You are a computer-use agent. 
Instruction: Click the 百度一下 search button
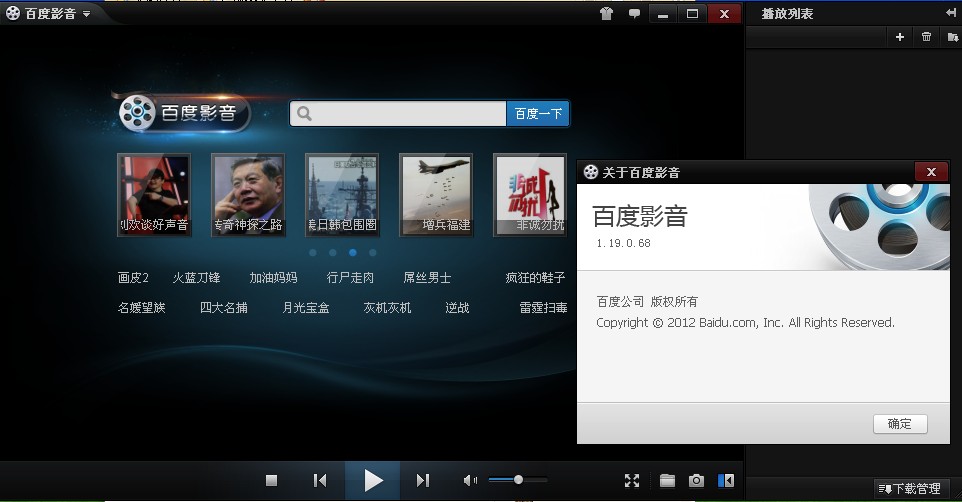[x=538, y=114]
